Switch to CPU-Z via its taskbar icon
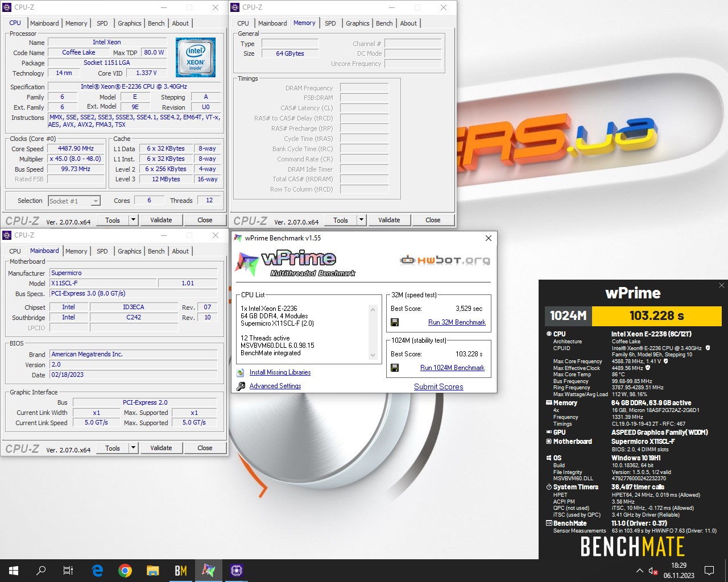 click(x=237, y=571)
